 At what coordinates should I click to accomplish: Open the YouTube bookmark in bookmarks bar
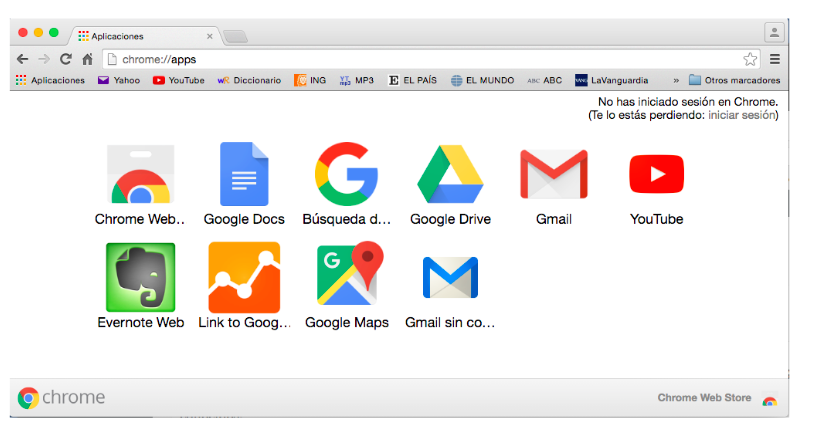point(179,80)
